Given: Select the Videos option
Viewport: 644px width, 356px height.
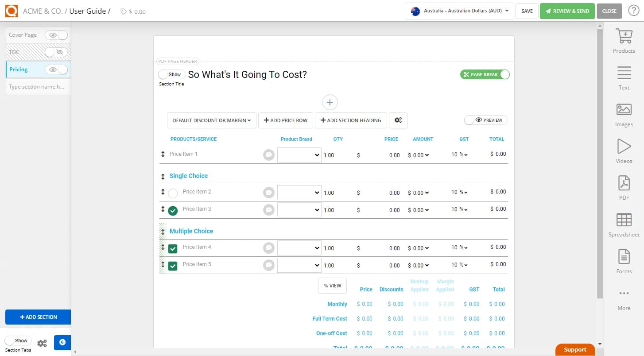Looking at the screenshot, I should (624, 151).
